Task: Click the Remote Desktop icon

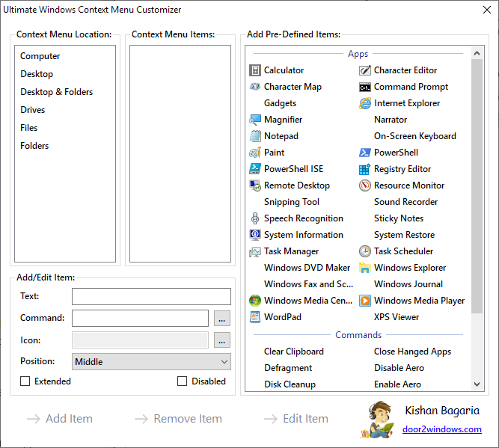Action: point(255,185)
